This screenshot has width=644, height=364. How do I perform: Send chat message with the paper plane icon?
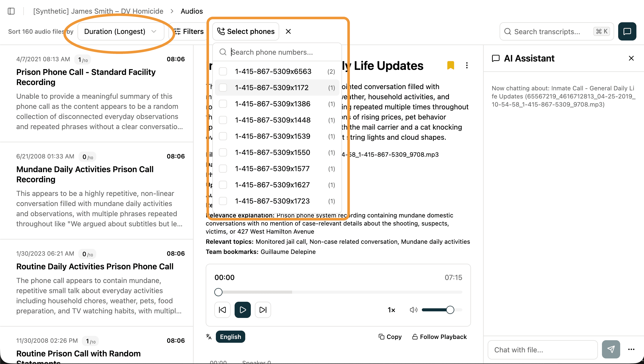pos(611,349)
